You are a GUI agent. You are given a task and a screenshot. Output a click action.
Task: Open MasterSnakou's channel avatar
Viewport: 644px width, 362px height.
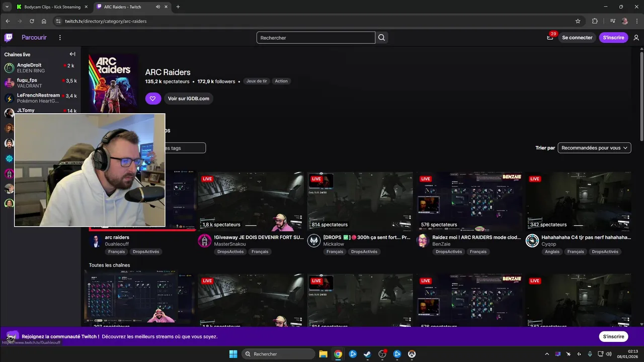pyautogui.click(x=204, y=240)
